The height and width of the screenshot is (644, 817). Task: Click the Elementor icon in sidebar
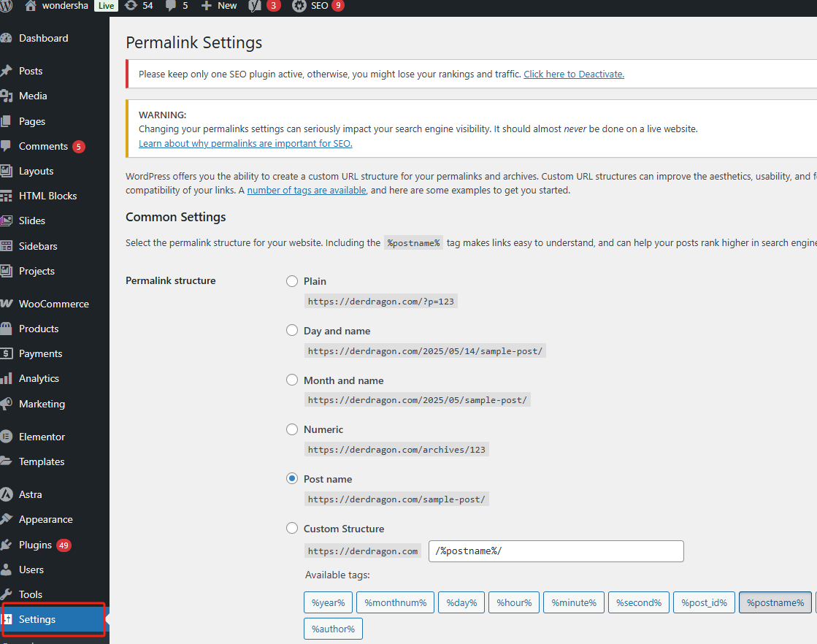(x=7, y=437)
